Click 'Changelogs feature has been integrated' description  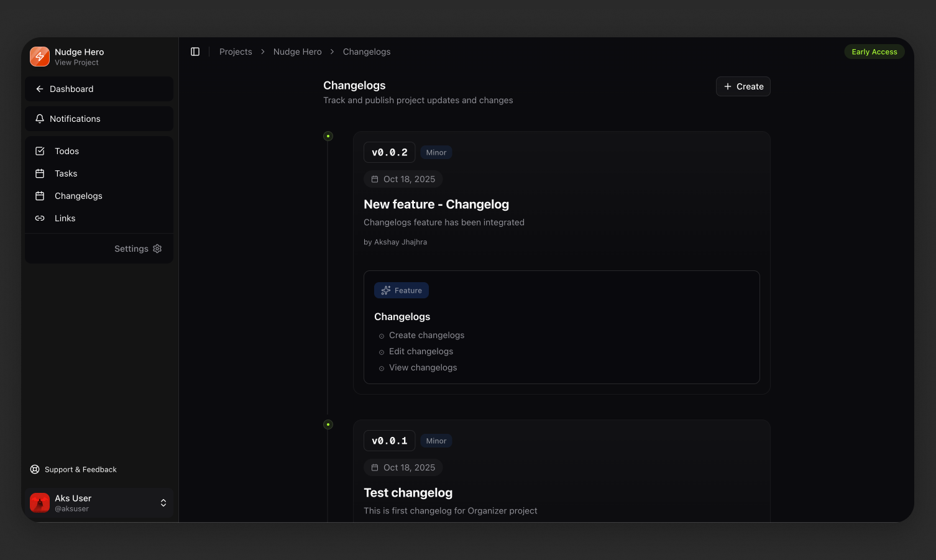click(x=444, y=223)
